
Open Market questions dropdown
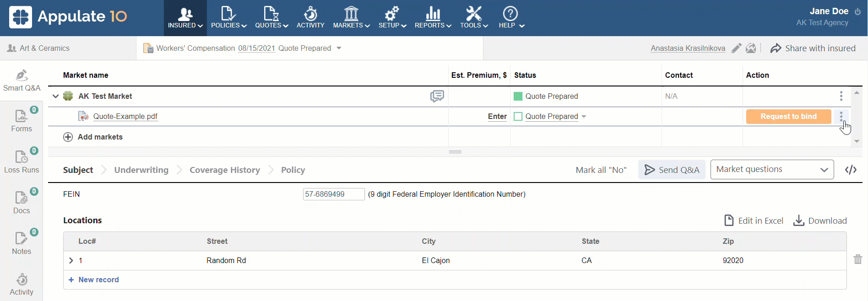[x=772, y=169]
